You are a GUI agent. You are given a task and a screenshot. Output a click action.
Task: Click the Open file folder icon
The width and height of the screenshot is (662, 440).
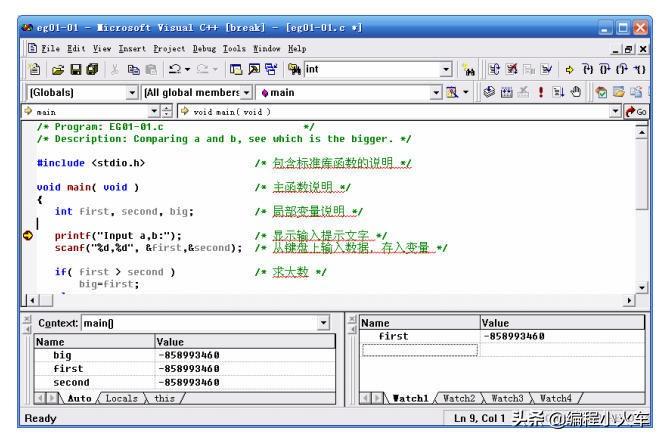coord(57,70)
